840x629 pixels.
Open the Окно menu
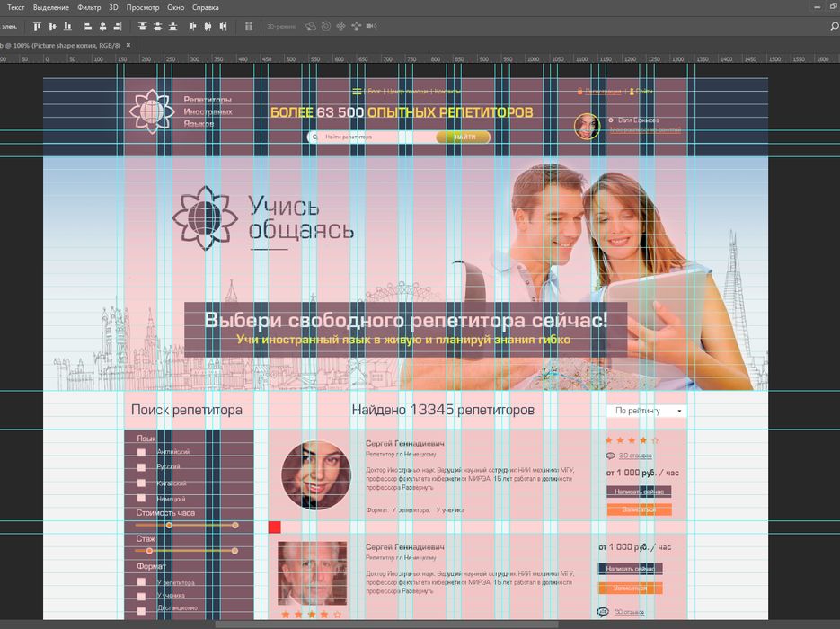click(176, 7)
